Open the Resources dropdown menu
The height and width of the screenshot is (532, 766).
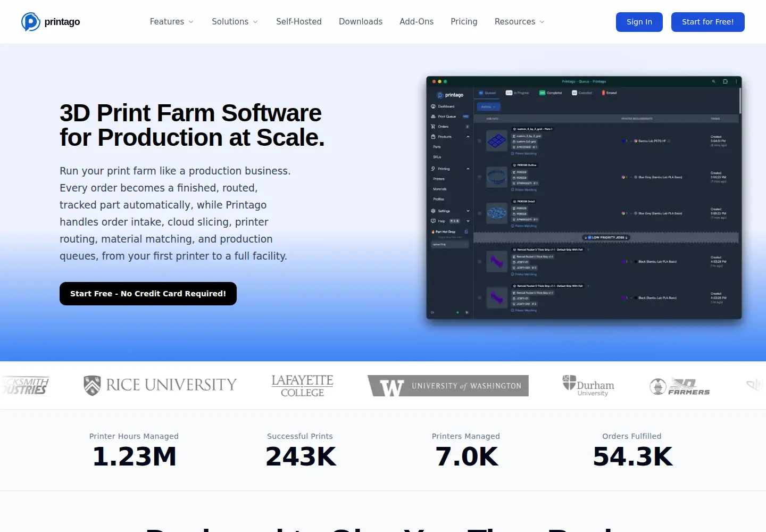(x=520, y=22)
